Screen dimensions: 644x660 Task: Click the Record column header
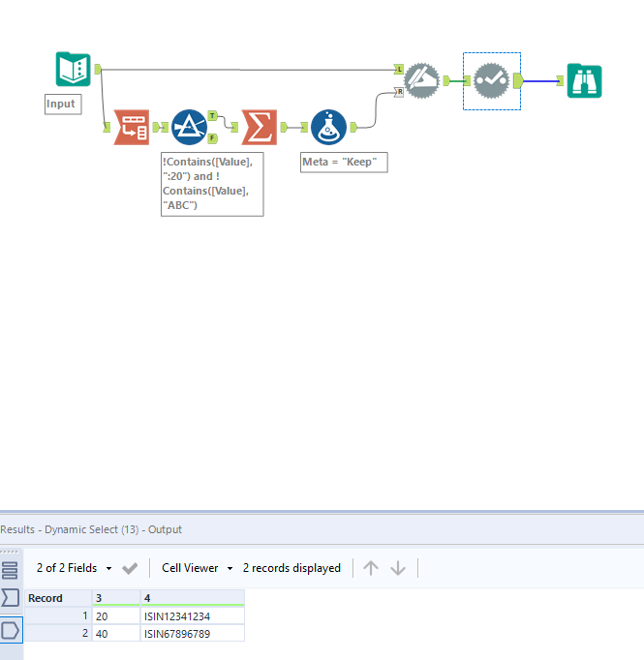(x=58, y=598)
